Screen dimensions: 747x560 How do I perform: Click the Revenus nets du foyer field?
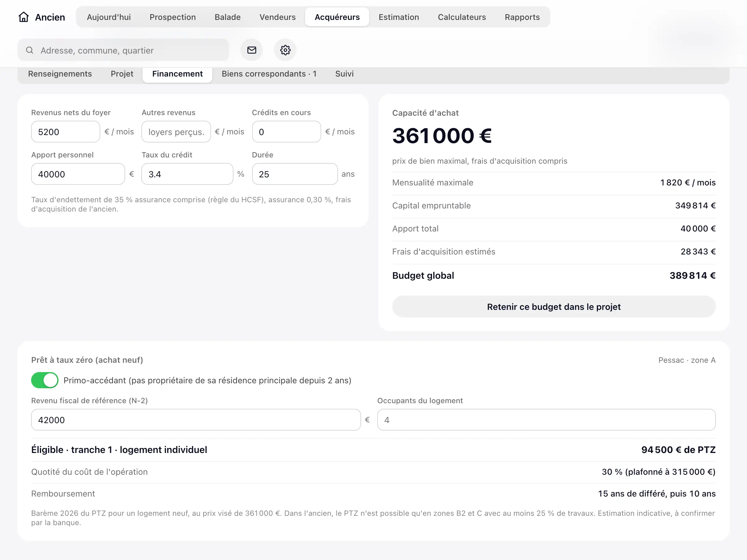tap(65, 132)
